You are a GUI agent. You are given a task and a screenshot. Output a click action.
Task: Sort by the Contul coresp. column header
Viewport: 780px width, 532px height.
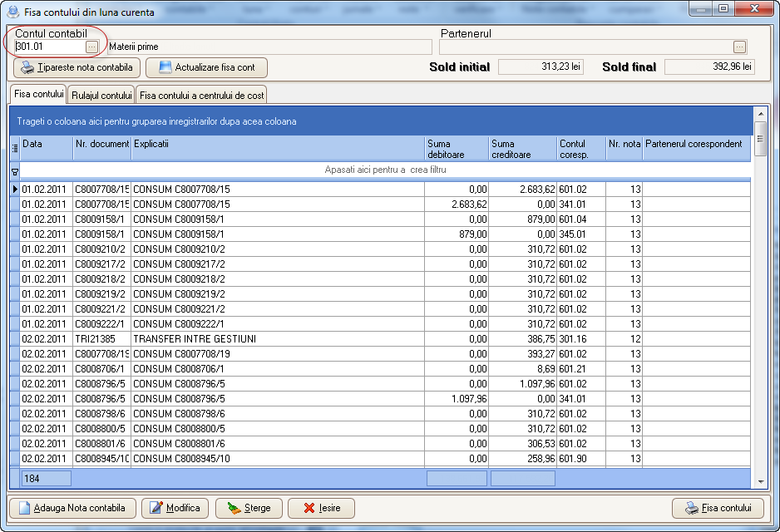pos(581,148)
